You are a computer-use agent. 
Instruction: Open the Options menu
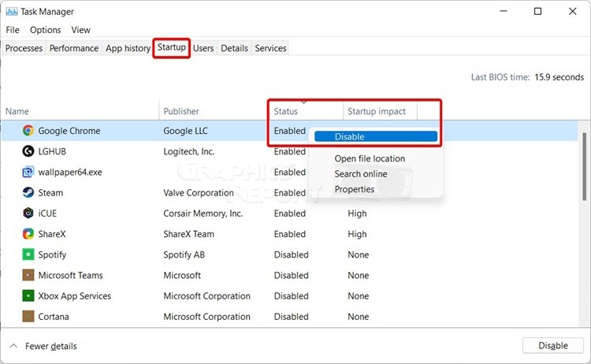tap(45, 30)
